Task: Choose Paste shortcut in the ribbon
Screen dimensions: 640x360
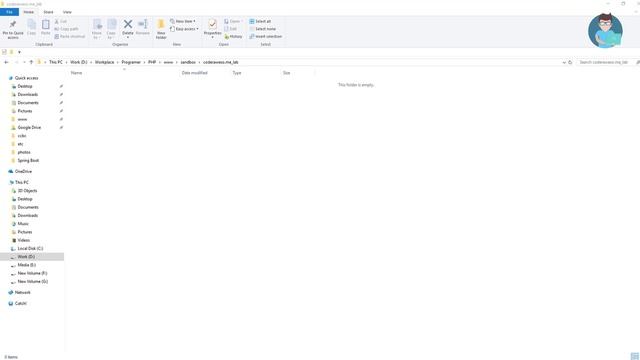Action: pos(69,36)
